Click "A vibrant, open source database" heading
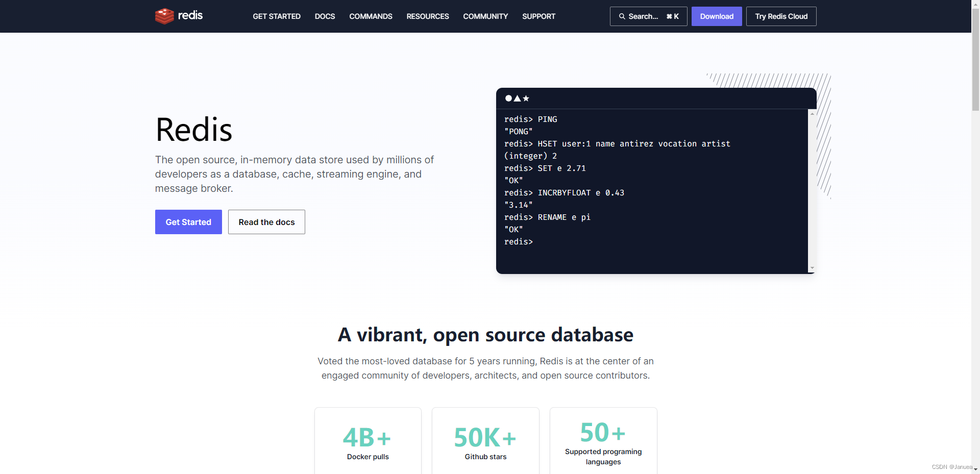 tap(485, 335)
